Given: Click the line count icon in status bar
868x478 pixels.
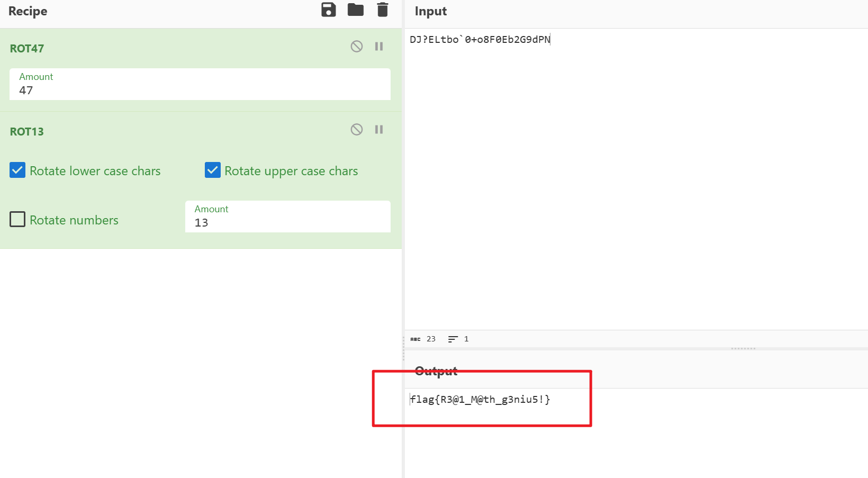Looking at the screenshot, I should [x=453, y=339].
